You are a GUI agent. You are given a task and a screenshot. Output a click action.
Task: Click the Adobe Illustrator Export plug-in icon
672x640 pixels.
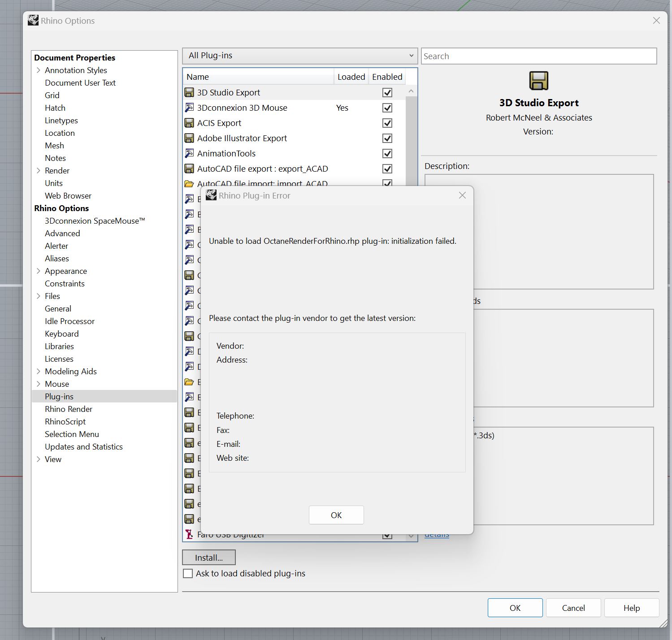(189, 138)
